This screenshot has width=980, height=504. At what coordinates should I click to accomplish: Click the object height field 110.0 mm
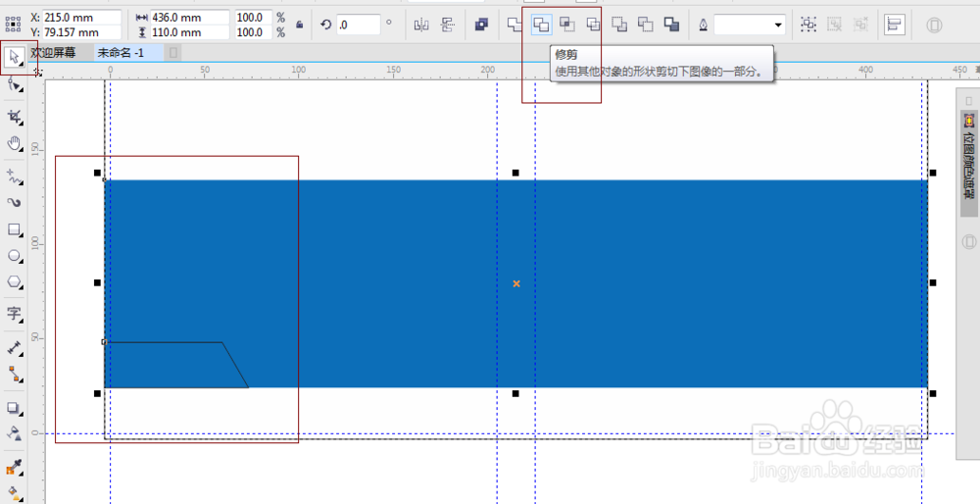[x=190, y=32]
